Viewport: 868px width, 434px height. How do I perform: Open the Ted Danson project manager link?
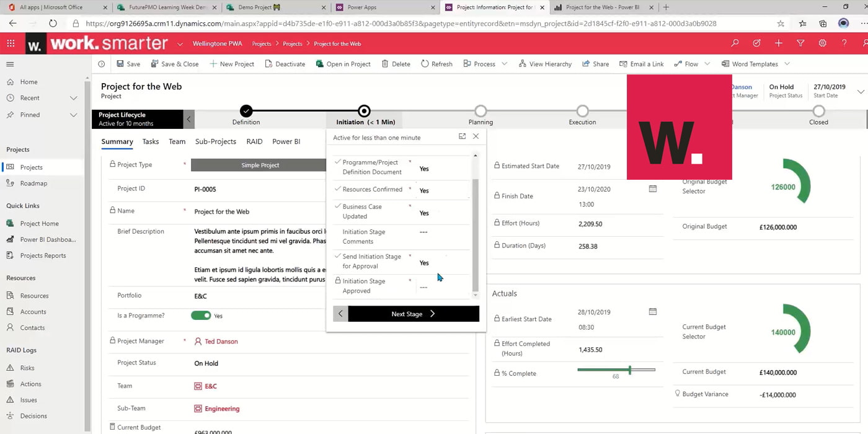[x=221, y=341]
